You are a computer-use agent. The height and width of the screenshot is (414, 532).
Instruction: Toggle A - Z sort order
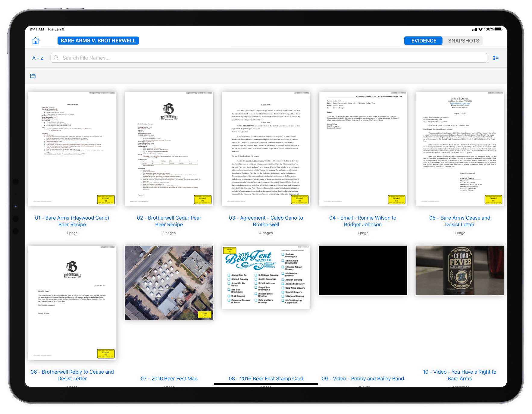38,58
